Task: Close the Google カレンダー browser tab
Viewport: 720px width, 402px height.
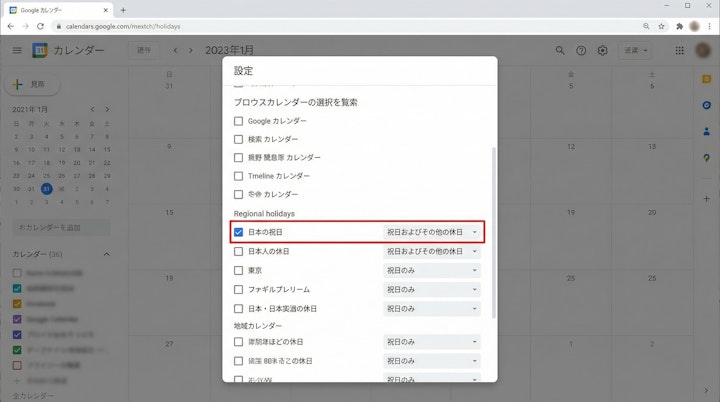Action: coord(106,10)
